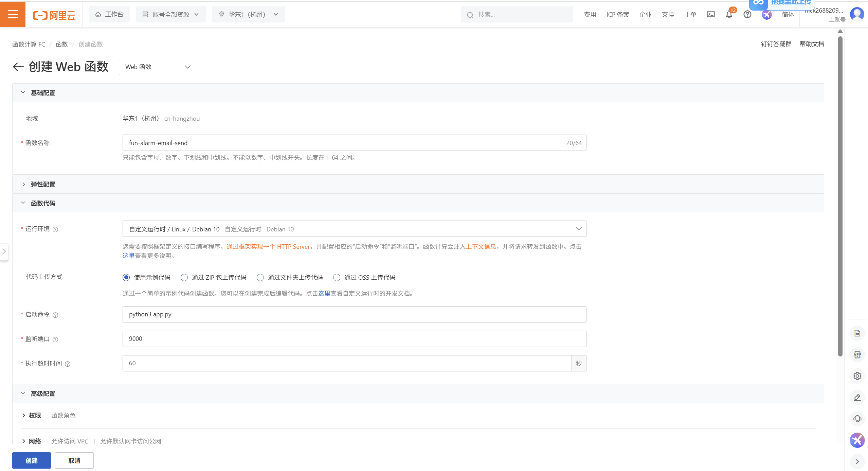Open 这里 link for custom runtime docs
The height and width of the screenshot is (471, 868).
[324, 293]
